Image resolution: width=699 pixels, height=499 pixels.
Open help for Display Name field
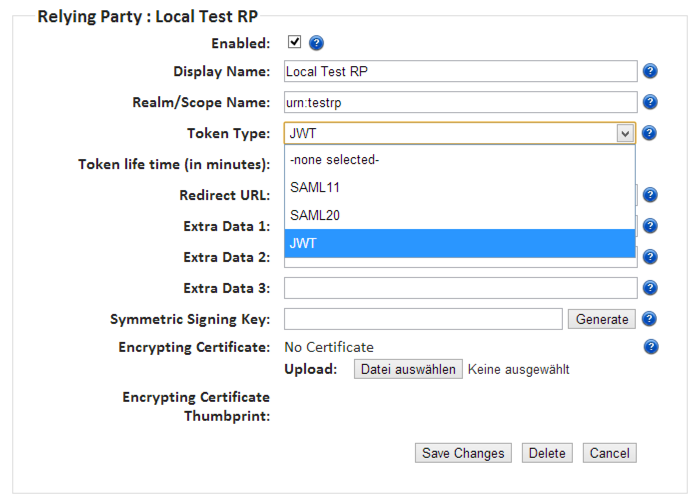coord(650,71)
